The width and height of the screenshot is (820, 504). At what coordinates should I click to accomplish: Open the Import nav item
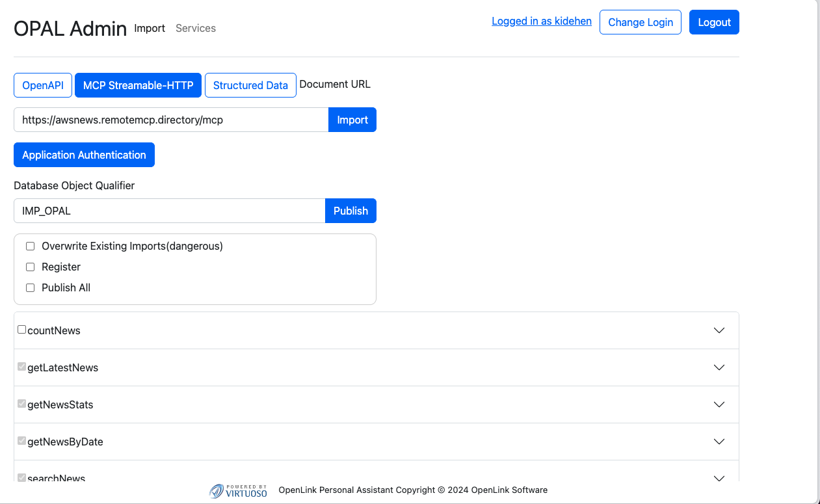pyautogui.click(x=150, y=28)
